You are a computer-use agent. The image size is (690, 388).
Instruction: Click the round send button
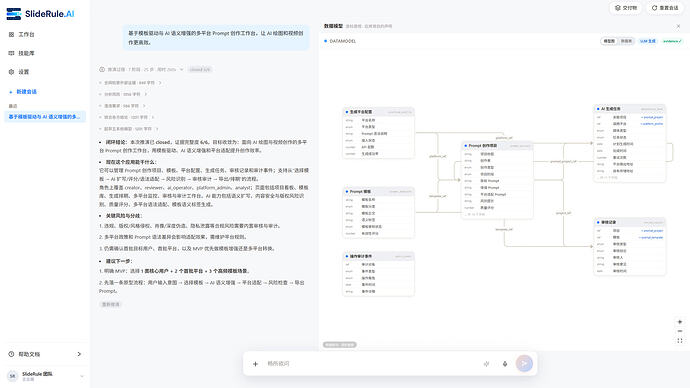coord(524,363)
